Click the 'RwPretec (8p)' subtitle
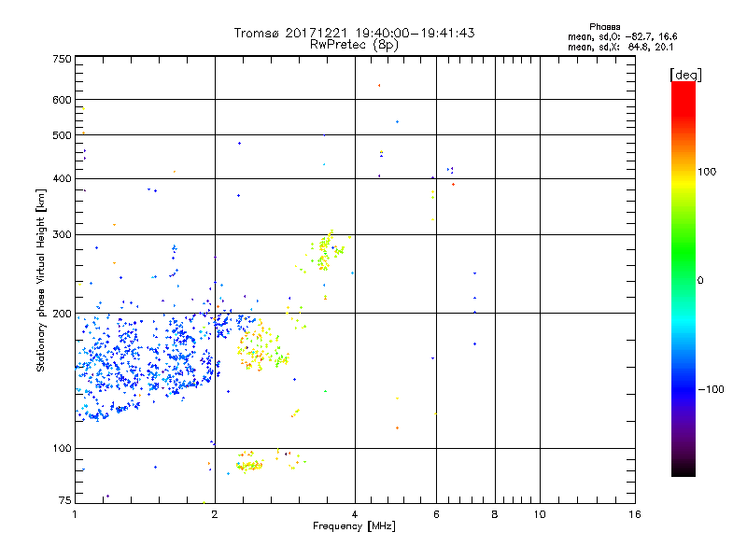The image size is (747, 560). click(x=354, y=45)
